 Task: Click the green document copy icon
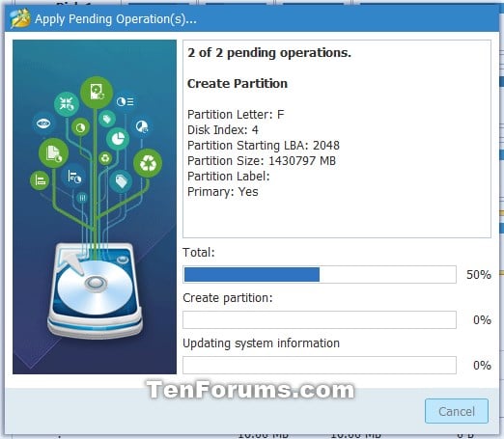tap(53, 153)
